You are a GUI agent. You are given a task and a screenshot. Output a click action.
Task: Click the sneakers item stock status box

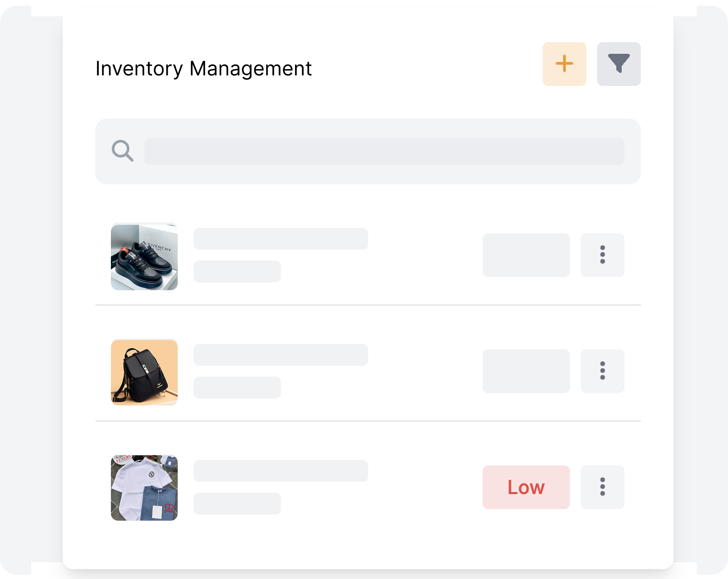click(526, 255)
